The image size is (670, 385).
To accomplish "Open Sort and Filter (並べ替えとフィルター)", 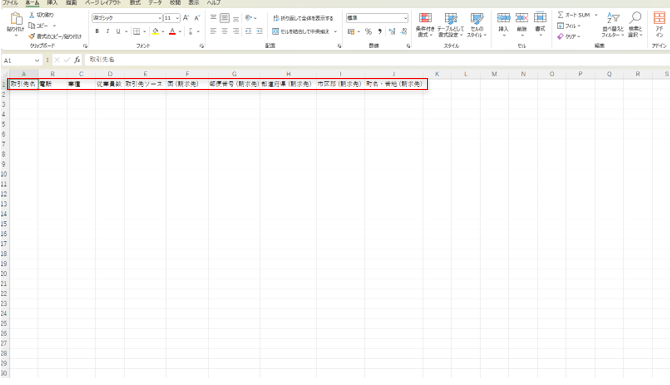I will (x=613, y=24).
